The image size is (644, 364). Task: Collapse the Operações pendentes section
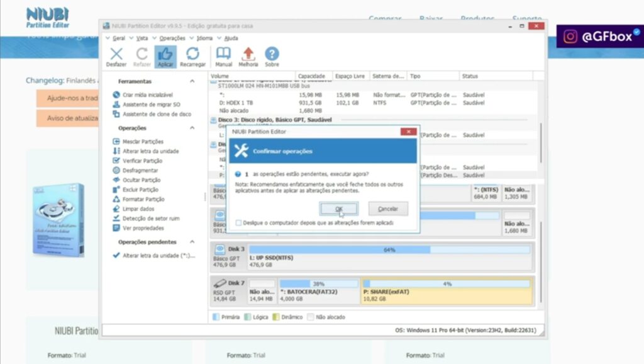click(192, 242)
